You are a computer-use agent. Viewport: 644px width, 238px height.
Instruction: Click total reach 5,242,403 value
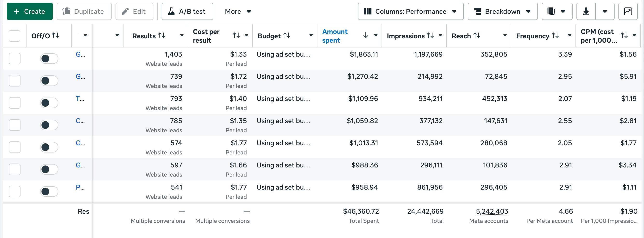coord(492,212)
